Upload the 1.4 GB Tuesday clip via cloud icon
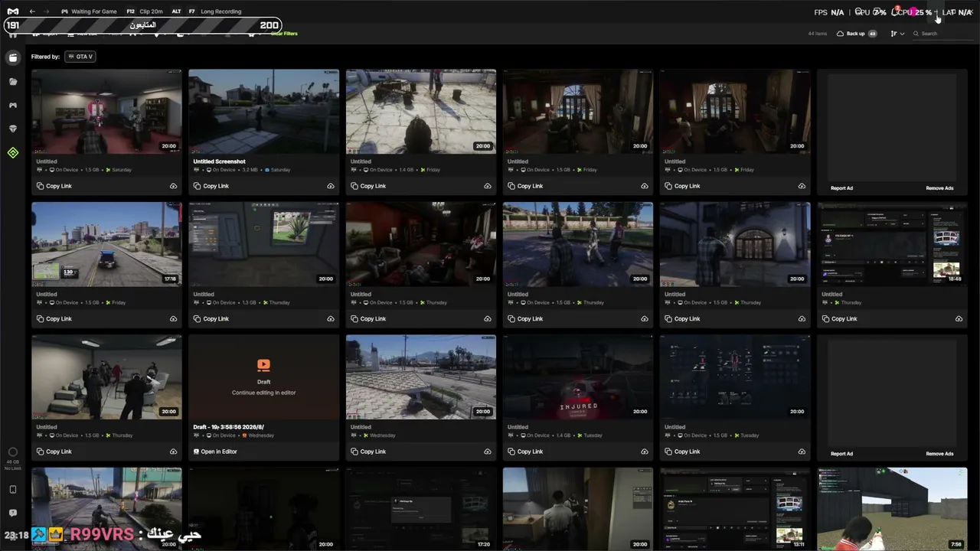 pyautogui.click(x=645, y=452)
